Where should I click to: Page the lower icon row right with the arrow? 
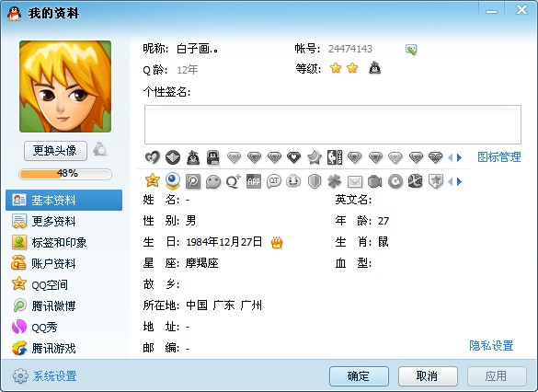(459, 181)
